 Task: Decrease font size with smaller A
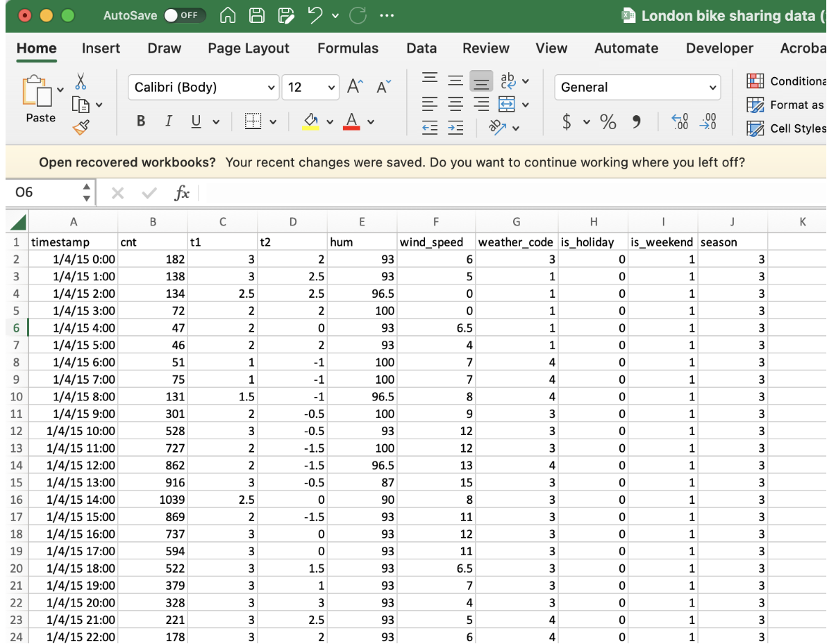pyautogui.click(x=384, y=87)
